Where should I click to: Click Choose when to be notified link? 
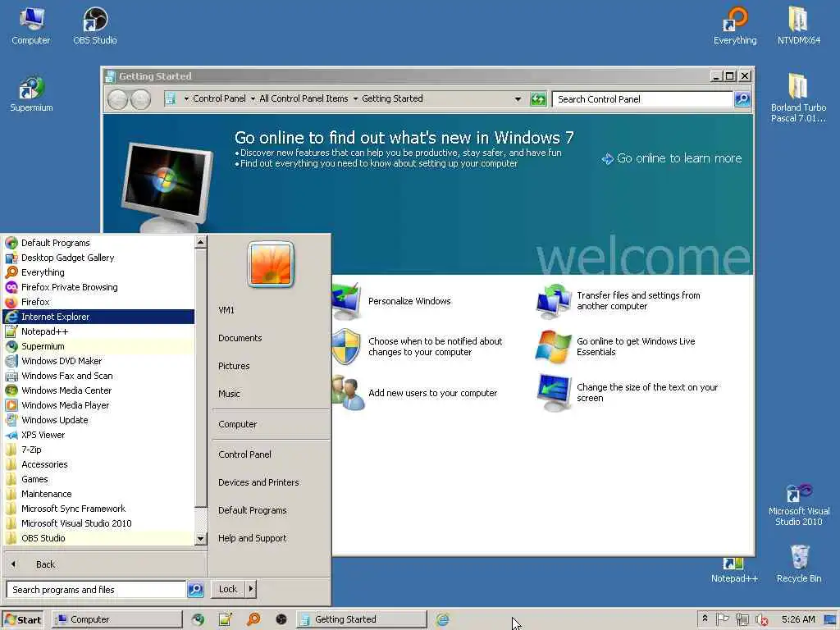(435, 347)
